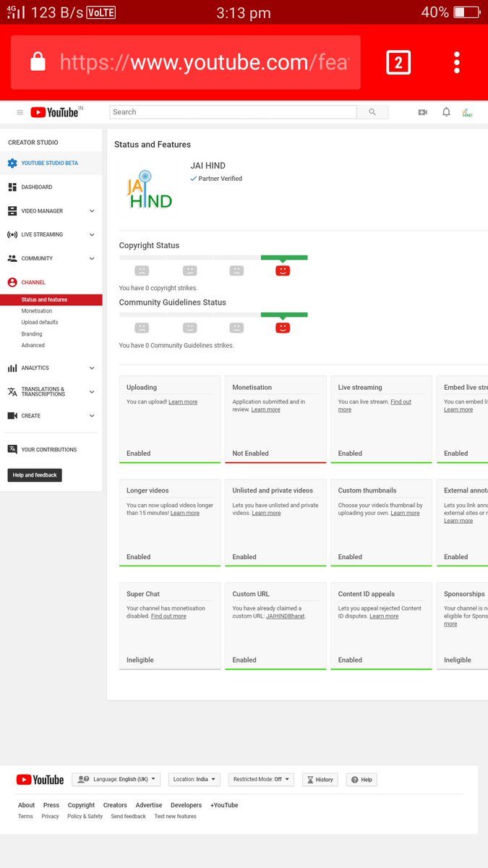
Task: Click the Analytics bar chart icon
Action: (12, 368)
